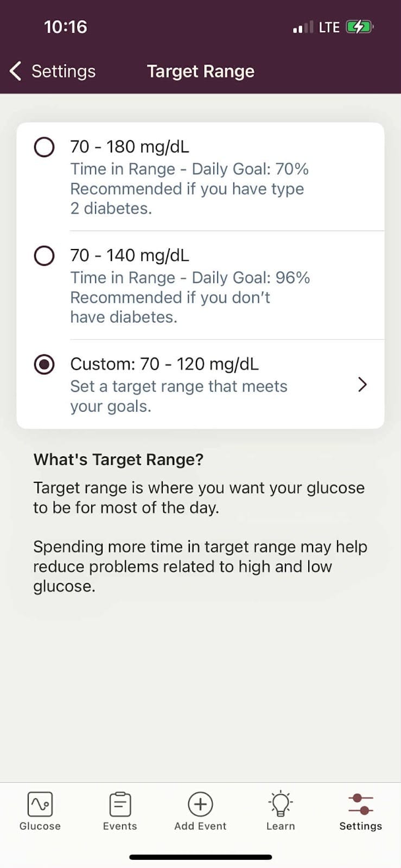Tap the Glucose graph icon
401x868 pixels.
pos(40,804)
